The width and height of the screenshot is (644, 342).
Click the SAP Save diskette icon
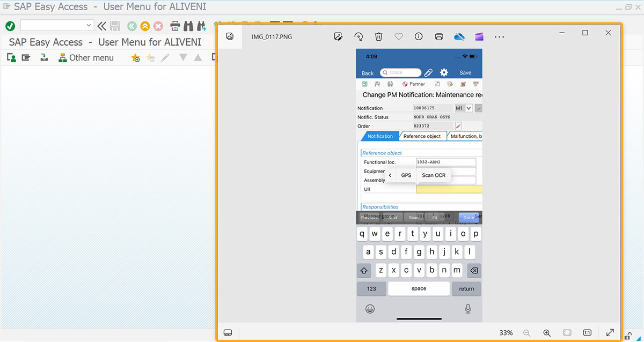click(115, 26)
